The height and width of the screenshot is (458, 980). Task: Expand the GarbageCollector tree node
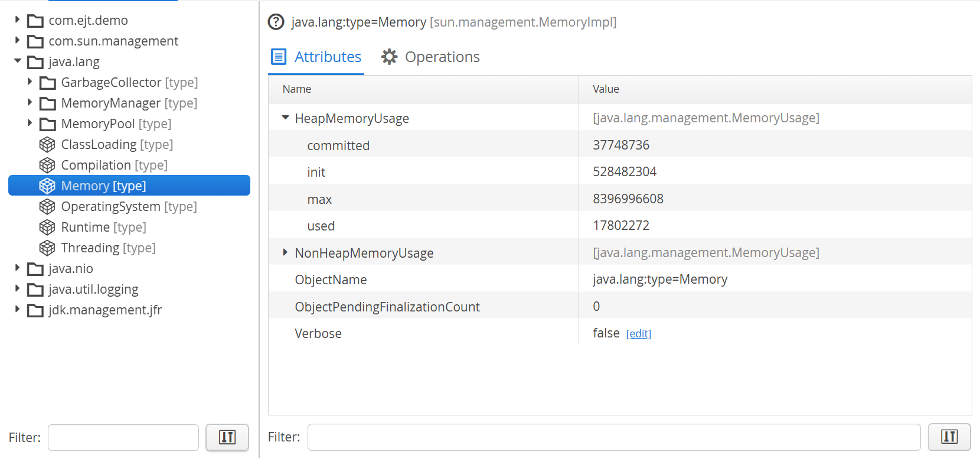30,82
